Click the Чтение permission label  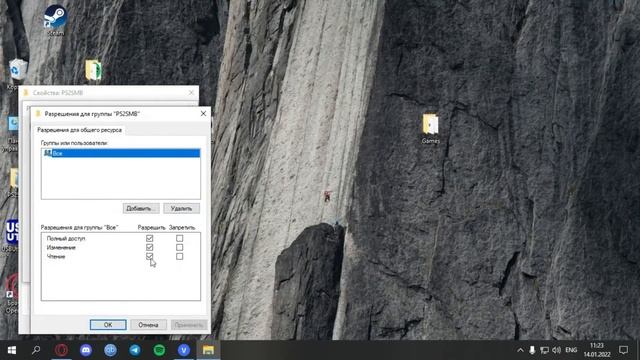click(56, 256)
